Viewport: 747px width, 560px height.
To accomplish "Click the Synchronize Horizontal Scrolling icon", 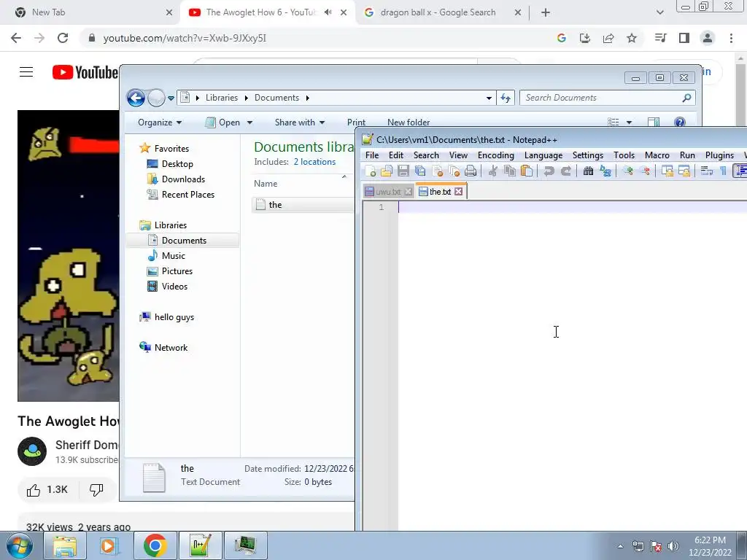I will [684, 171].
